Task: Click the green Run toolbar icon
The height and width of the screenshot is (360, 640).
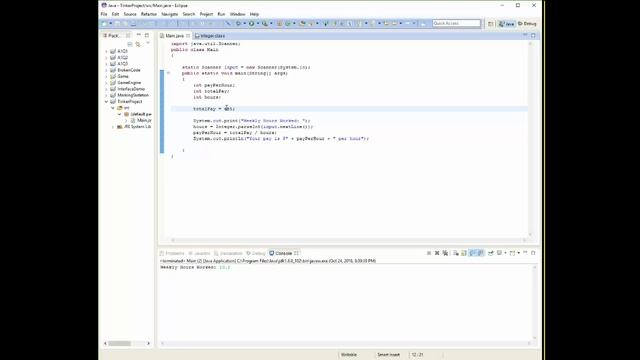Action: [251, 23]
